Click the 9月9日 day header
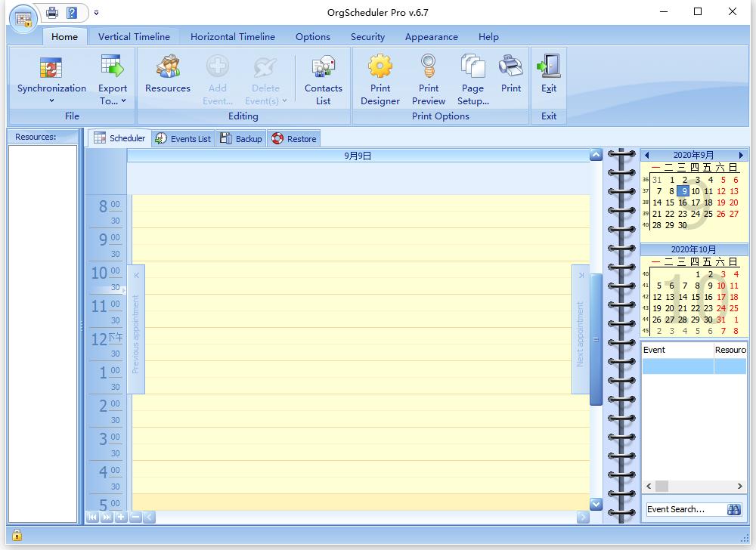Image resolution: width=756 pixels, height=550 pixels. pyautogui.click(x=358, y=156)
